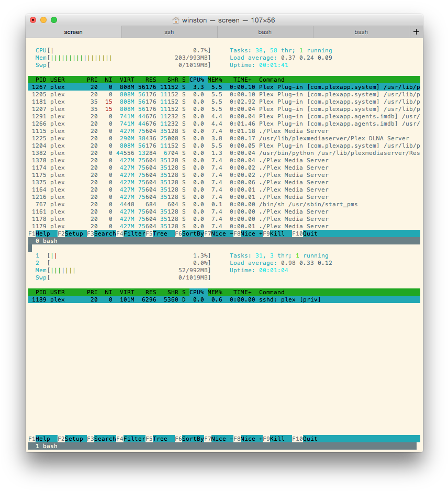Click Uptime 00:01:41 in upper pane
The image size is (448, 491).
259,65
